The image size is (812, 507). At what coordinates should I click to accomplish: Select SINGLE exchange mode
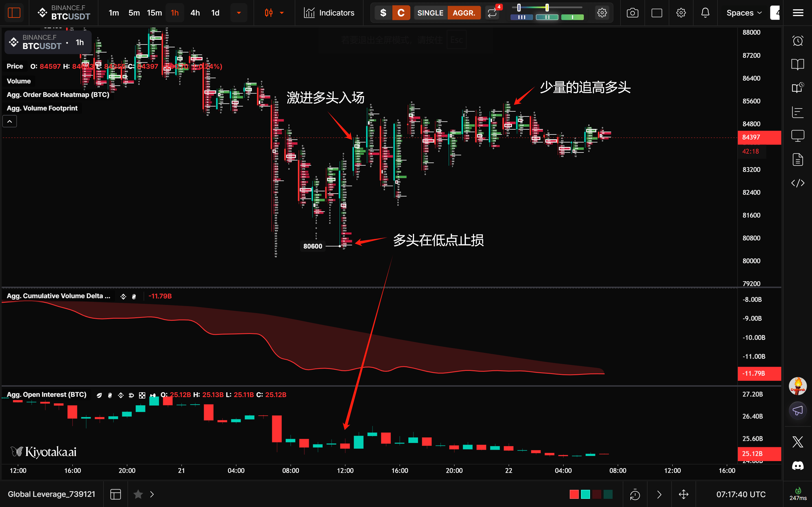[x=430, y=13]
